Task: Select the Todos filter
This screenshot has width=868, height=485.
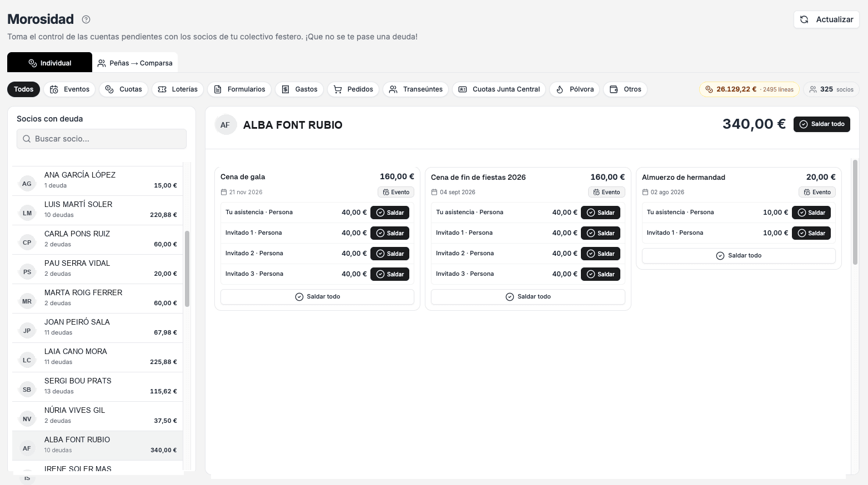Action: pyautogui.click(x=23, y=89)
